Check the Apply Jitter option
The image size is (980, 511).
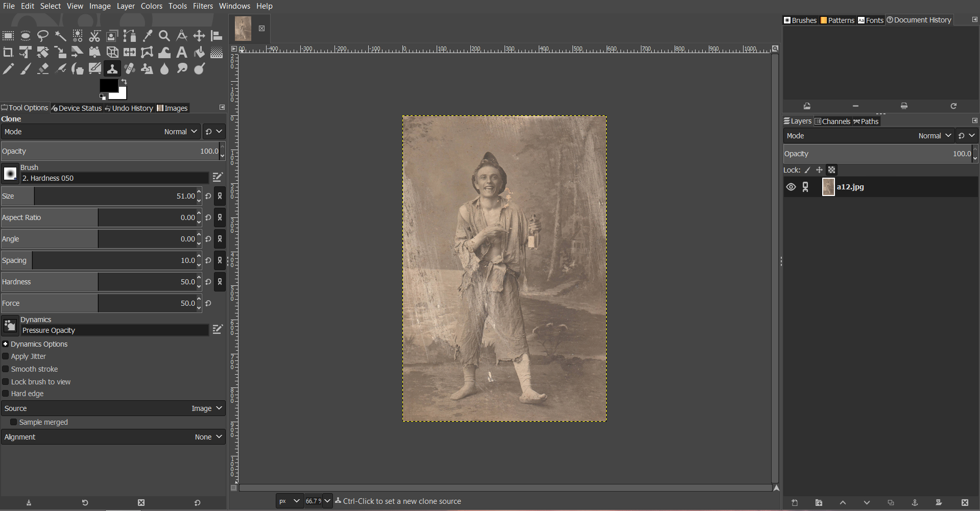click(x=5, y=356)
